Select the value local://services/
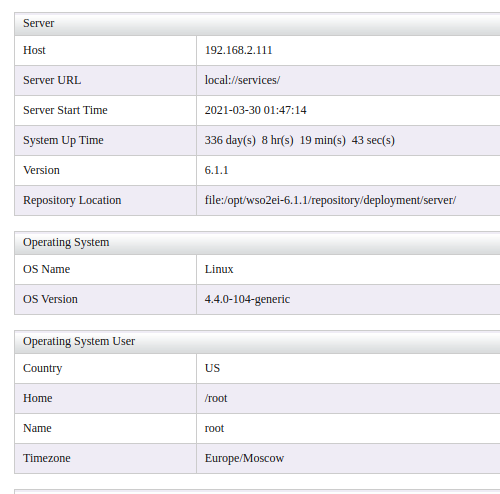The width and height of the screenshot is (500, 494). (x=242, y=80)
